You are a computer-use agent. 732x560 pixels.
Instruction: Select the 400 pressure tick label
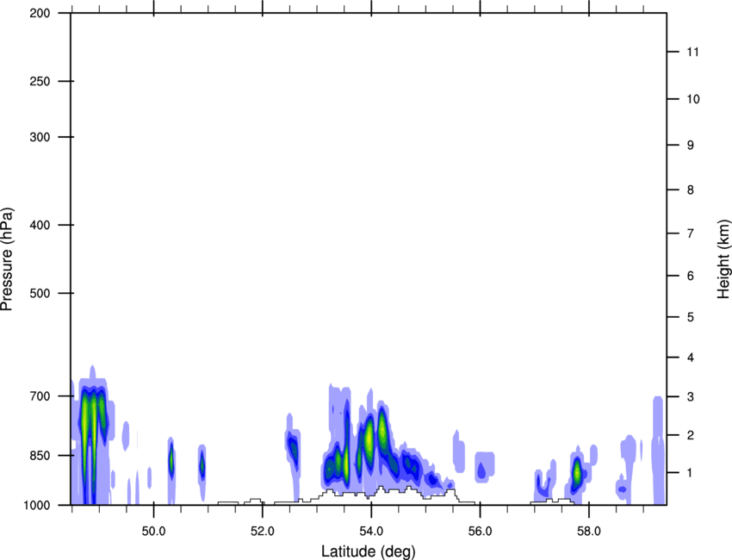[40, 225]
